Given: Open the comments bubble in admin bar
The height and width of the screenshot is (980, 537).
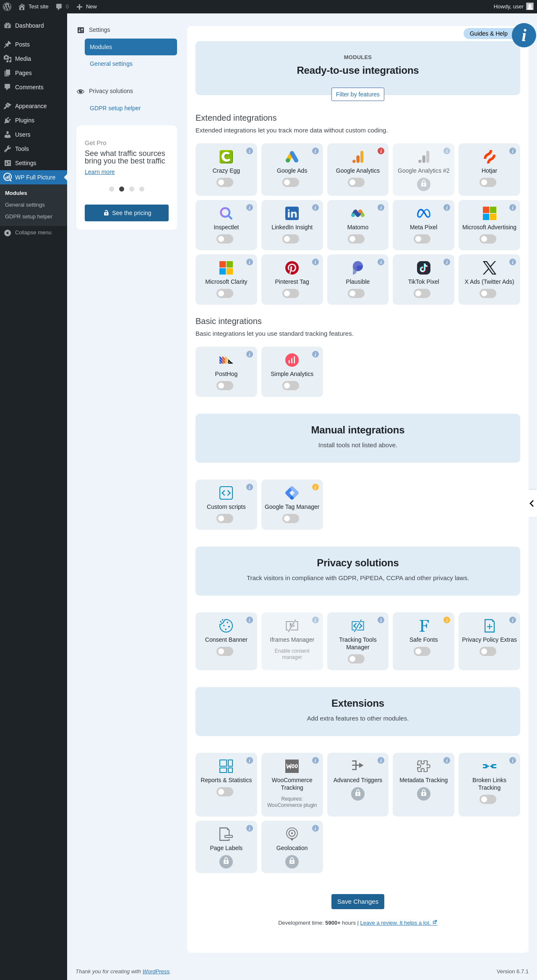Looking at the screenshot, I should coord(62,7).
